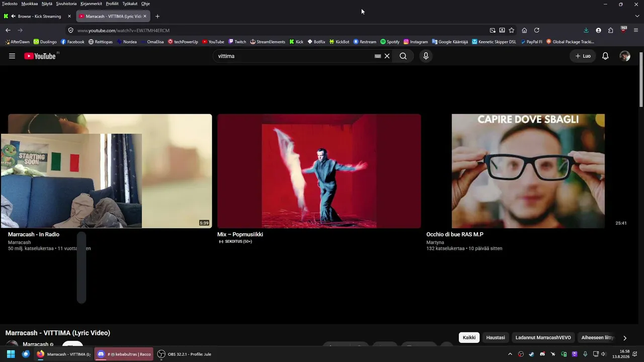Image resolution: width=644 pixels, height=362 pixels.
Task: Show site tracking protection shield info
Action: 71,30
